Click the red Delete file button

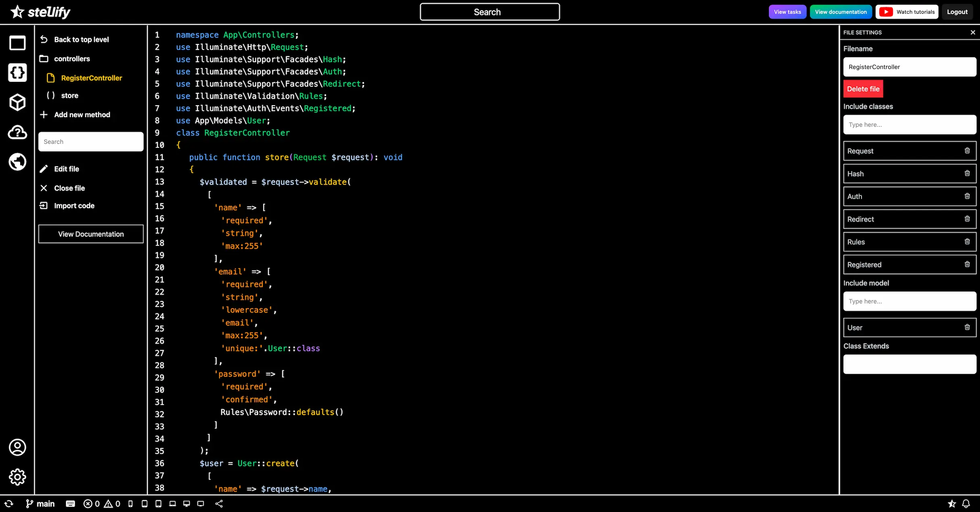pos(863,89)
